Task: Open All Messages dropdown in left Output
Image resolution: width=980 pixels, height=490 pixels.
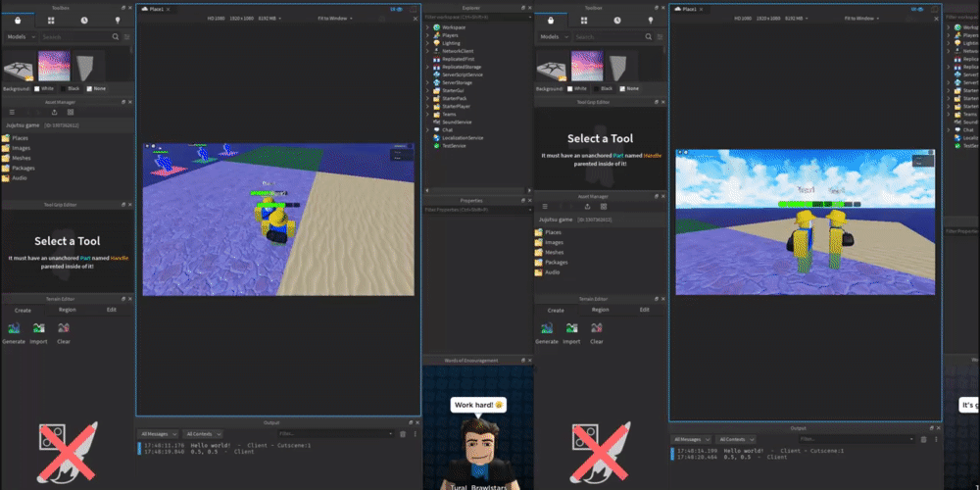Action: point(159,434)
